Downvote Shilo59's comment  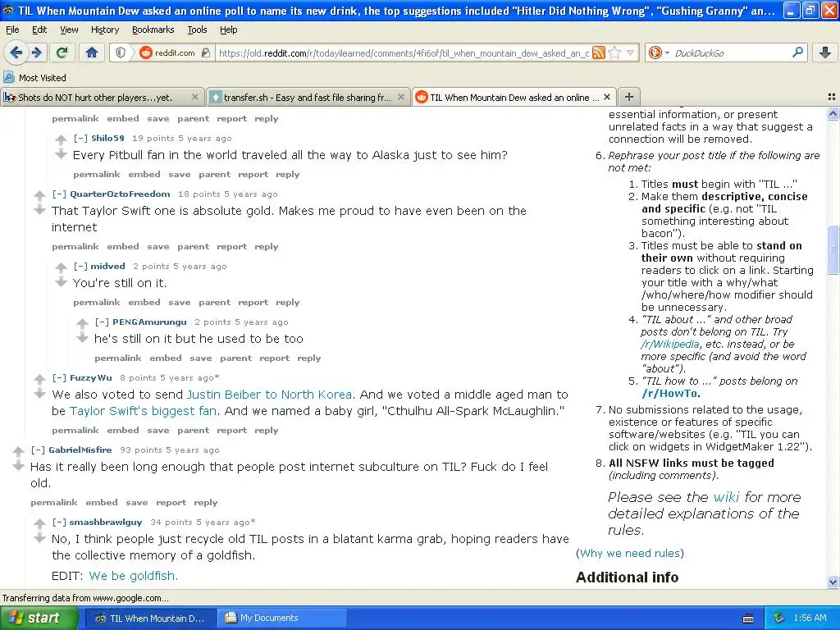[x=61, y=154]
